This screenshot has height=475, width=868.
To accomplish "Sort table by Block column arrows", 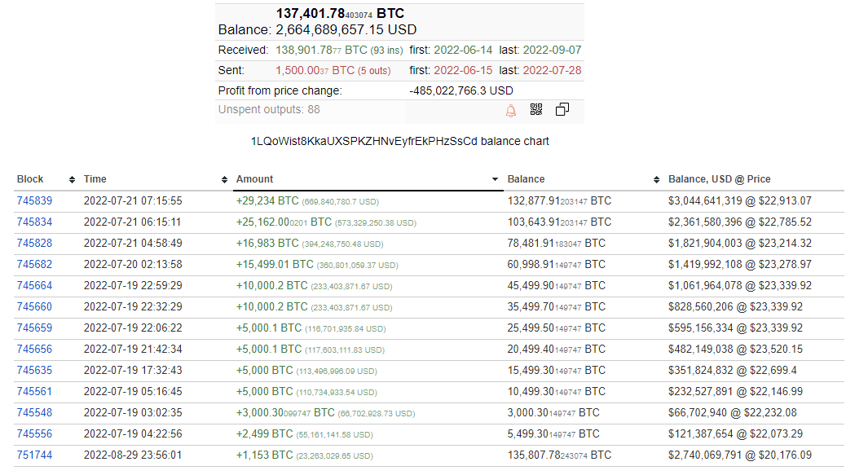I will click(72, 179).
